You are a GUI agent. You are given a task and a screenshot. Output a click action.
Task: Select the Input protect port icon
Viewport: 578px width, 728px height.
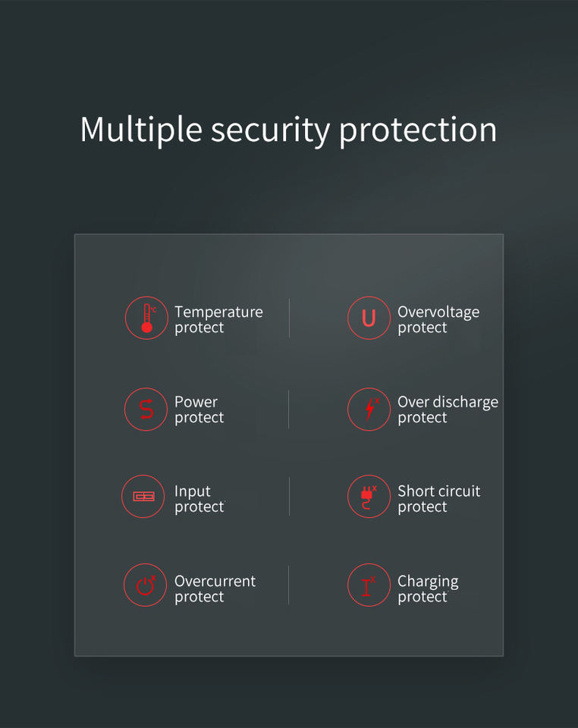tap(143, 497)
